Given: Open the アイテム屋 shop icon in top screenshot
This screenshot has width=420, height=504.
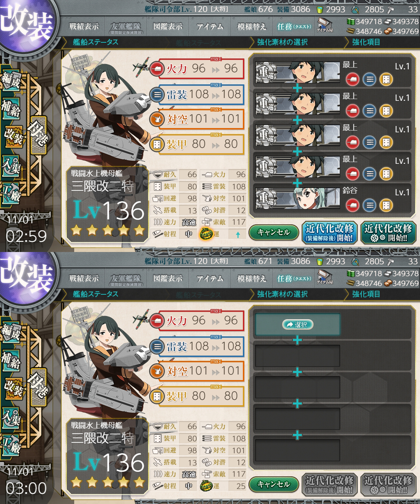Looking at the screenshot, I should click(324, 26).
